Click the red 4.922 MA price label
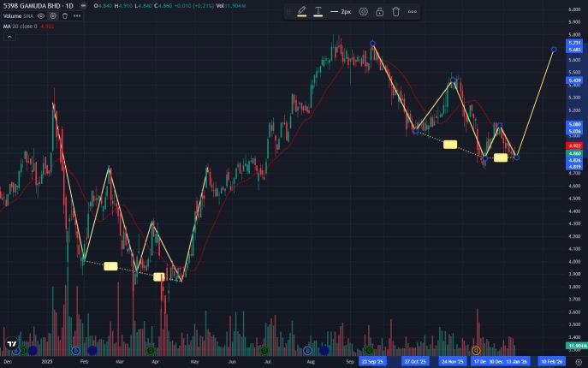The height and width of the screenshot is (368, 588). [574, 145]
